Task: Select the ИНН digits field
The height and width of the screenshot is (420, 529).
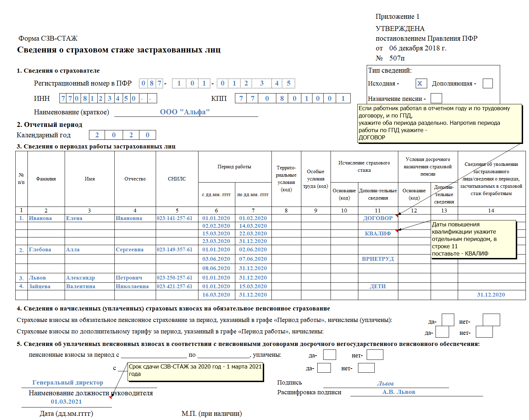Action: (108, 98)
